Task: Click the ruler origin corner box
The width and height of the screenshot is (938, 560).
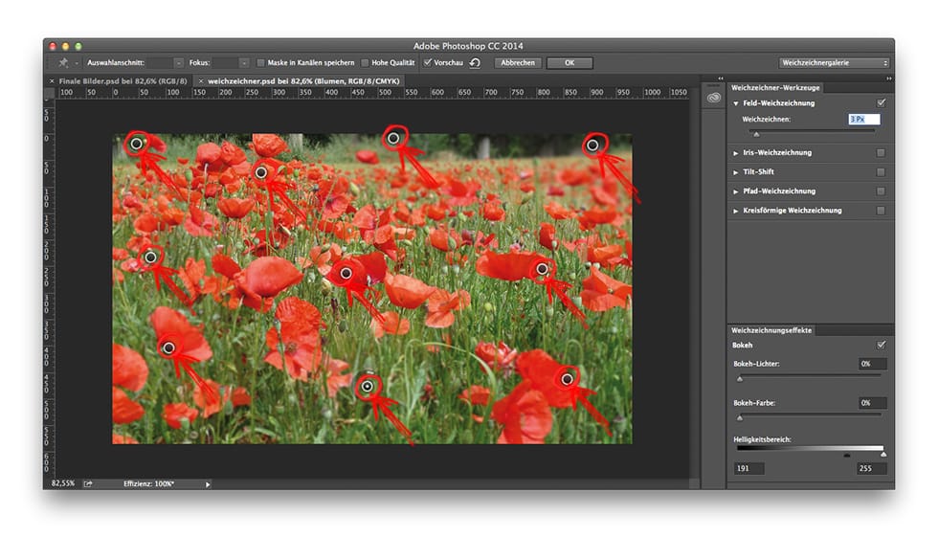Action: (x=49, y=93)
